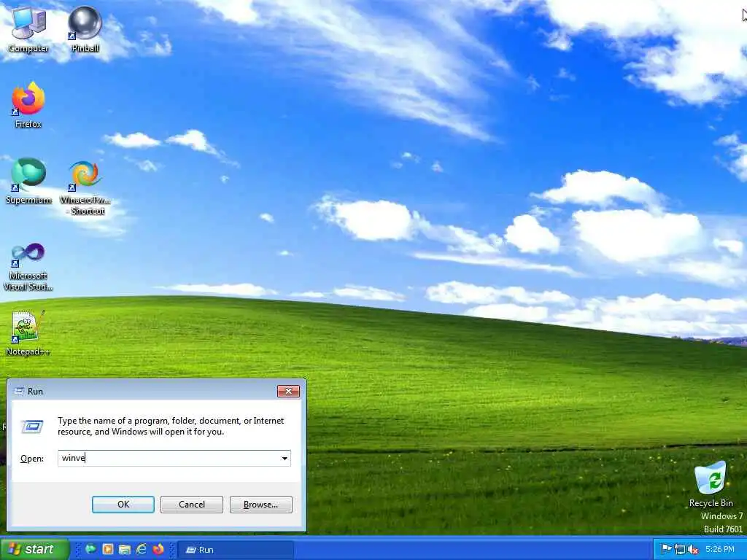Select the Supermium desktop shortcut
The image size is (747, 560).
click(28, 181)
